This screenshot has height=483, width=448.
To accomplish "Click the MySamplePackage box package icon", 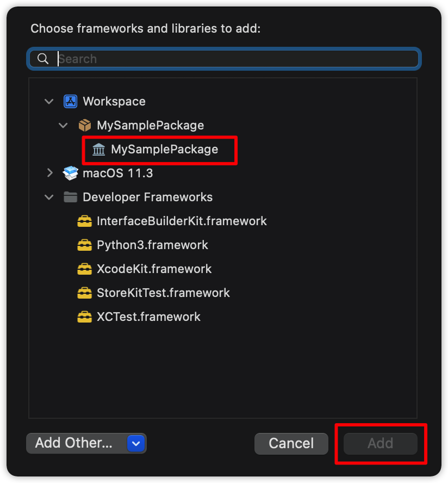I will click(x=85, y=125).
